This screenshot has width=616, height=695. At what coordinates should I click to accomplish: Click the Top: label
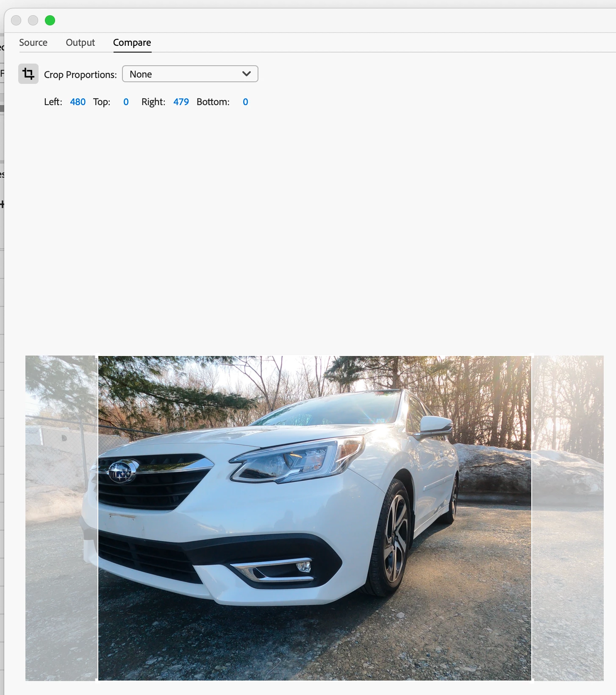click(102, 102)
